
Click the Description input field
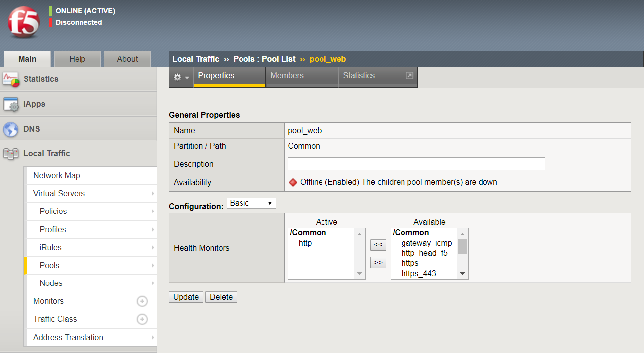[x=416, y=164]
